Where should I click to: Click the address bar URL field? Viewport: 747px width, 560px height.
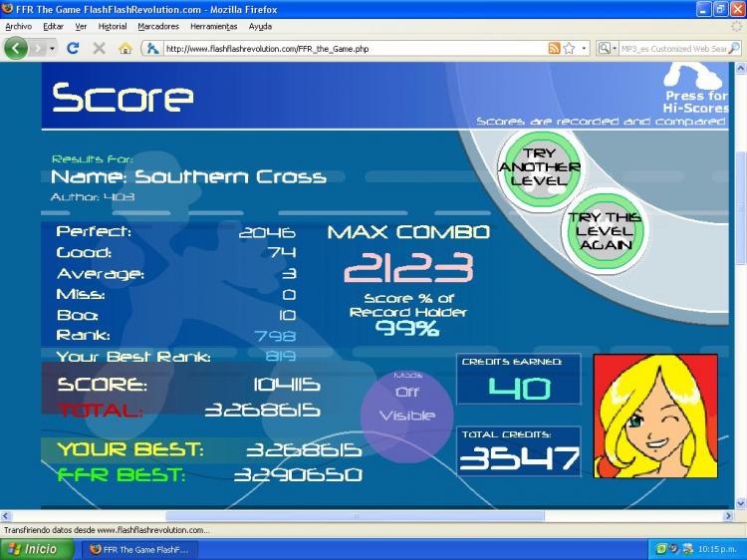coord(349,48)
